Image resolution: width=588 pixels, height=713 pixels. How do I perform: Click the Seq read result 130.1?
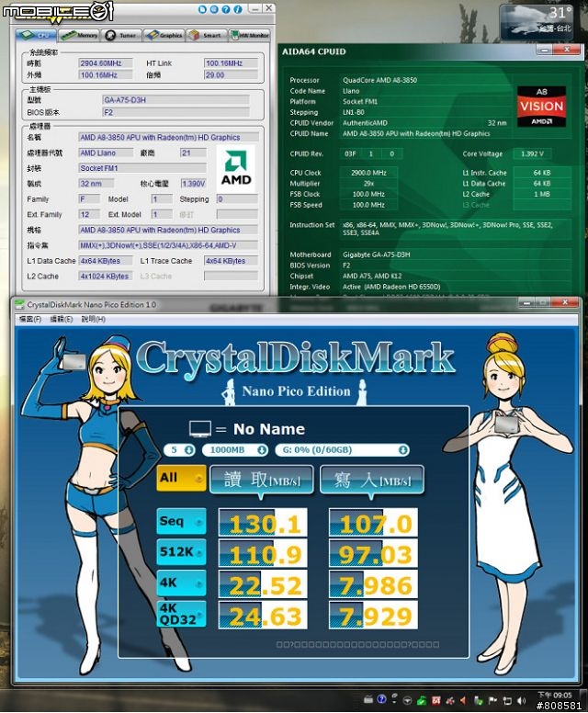263,523
